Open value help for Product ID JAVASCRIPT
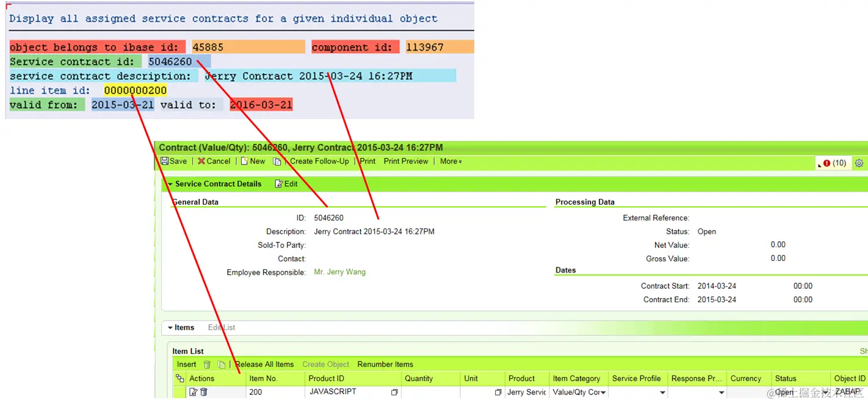Screen dimensions: 868x403 (394, 392)
